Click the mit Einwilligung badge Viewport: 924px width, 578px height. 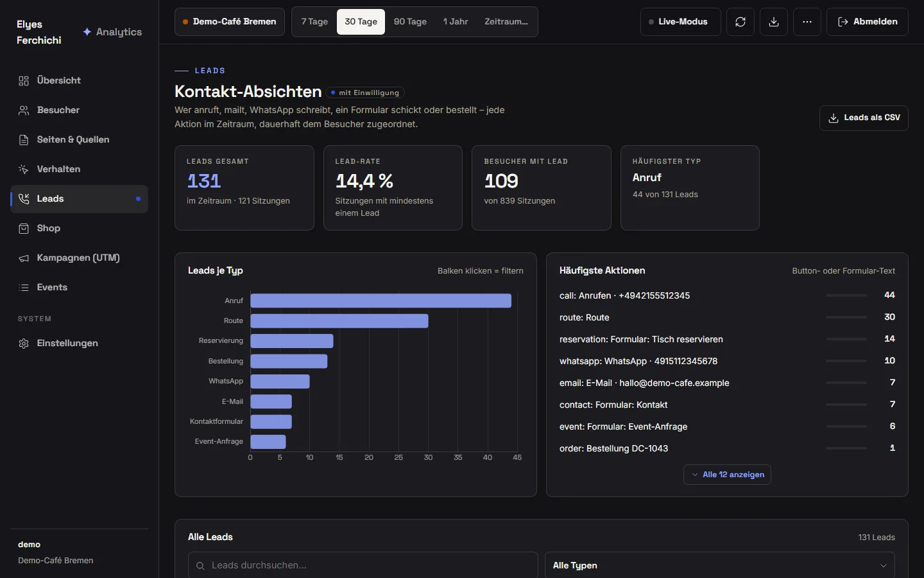(365, 92)
